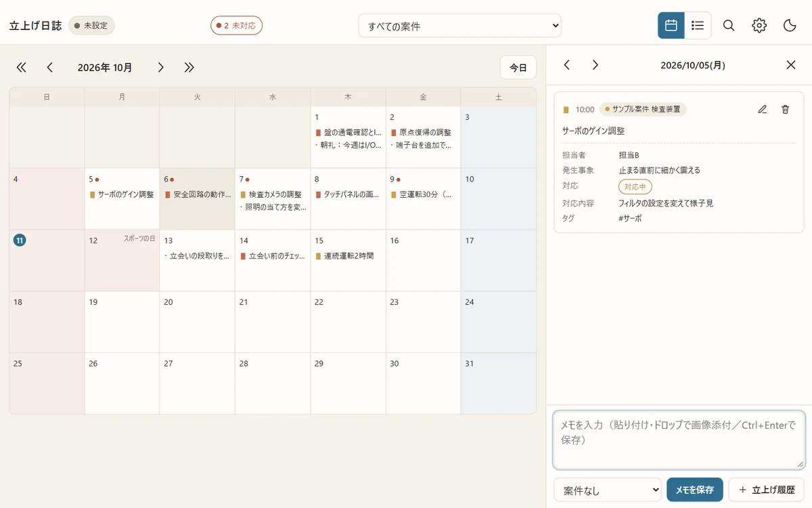Click フィルタの設定を変えて様子見 text

click(x=666, y=203)
